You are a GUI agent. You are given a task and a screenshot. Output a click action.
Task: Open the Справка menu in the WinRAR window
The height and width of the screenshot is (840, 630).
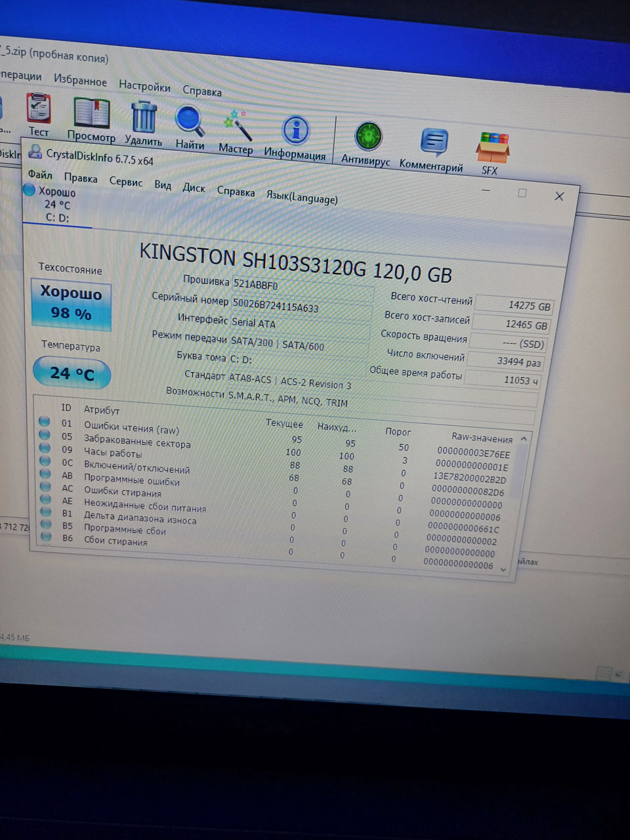(x=202, y=91)
